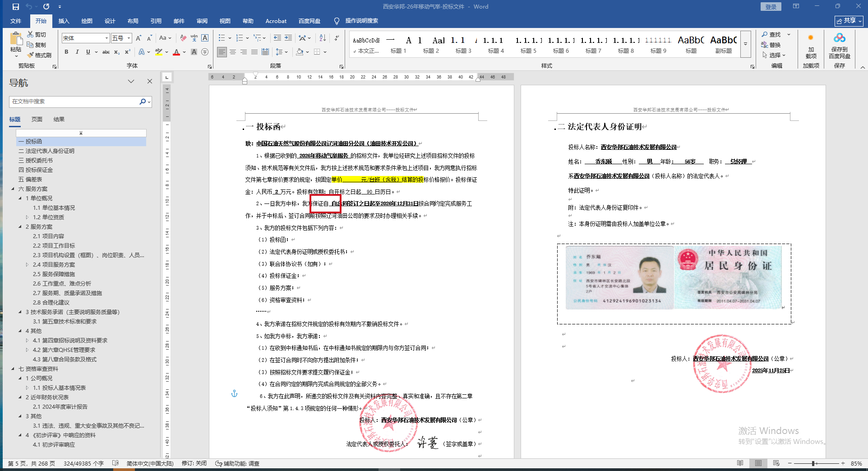This screenshot has height=471, width=868.
Task: Open the 页面 tab in navigation pane
Action: coord(37,120)
